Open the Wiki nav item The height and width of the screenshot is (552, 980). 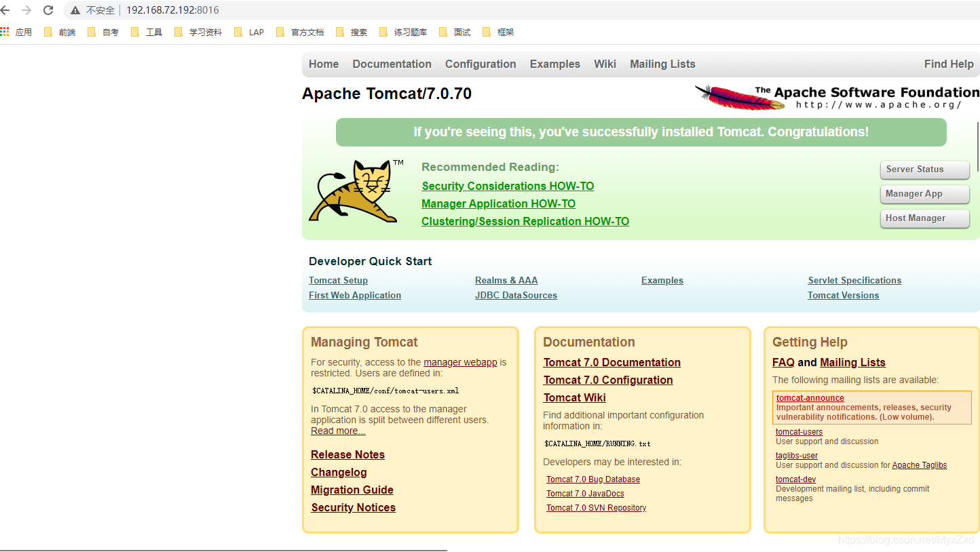605,64
